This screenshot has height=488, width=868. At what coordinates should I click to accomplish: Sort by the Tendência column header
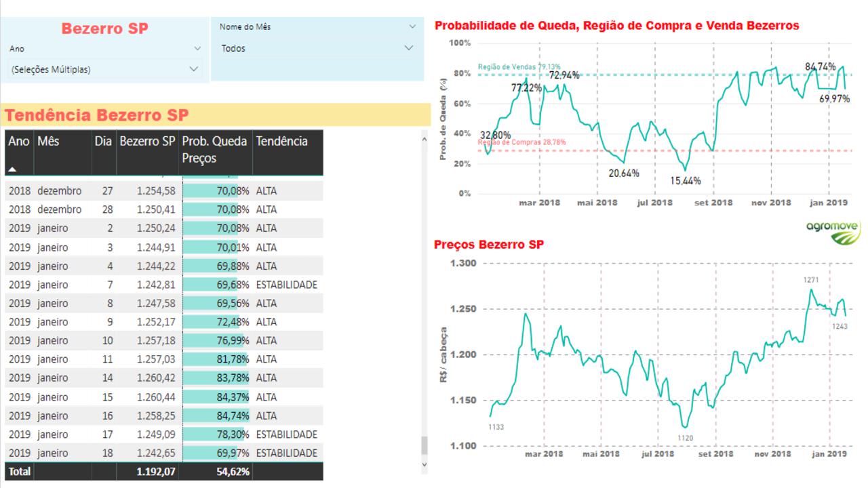click(281, 141)
